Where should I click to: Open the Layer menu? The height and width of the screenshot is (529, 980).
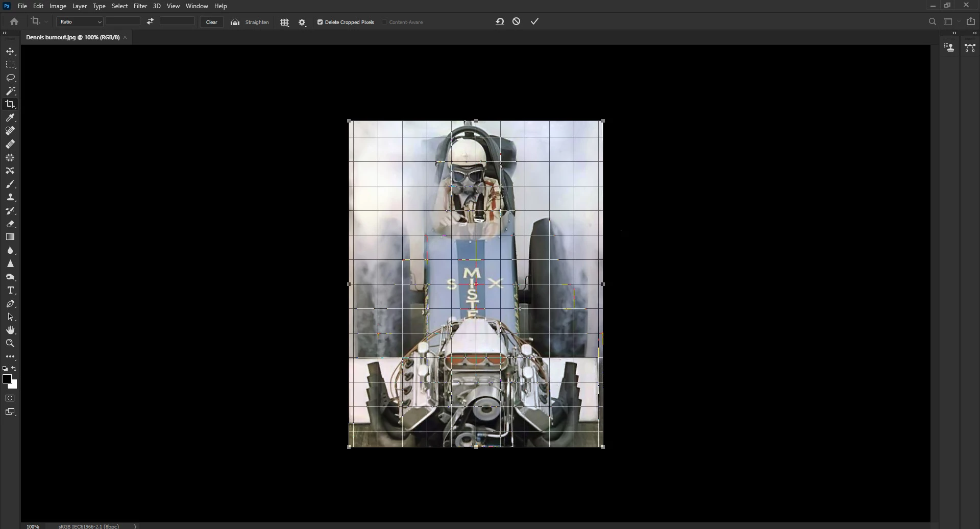(x=80, y=6)
